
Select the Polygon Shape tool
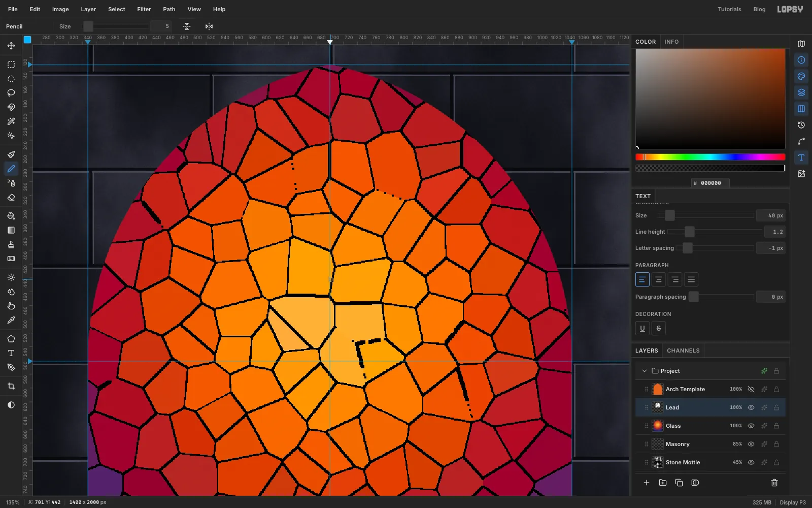[x=11, y=339]
